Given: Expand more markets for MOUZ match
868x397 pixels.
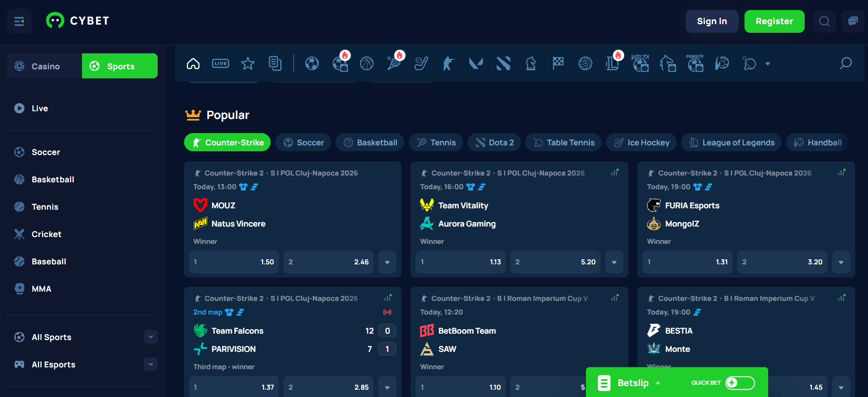Looking at the screenshot, I should 387,262.
